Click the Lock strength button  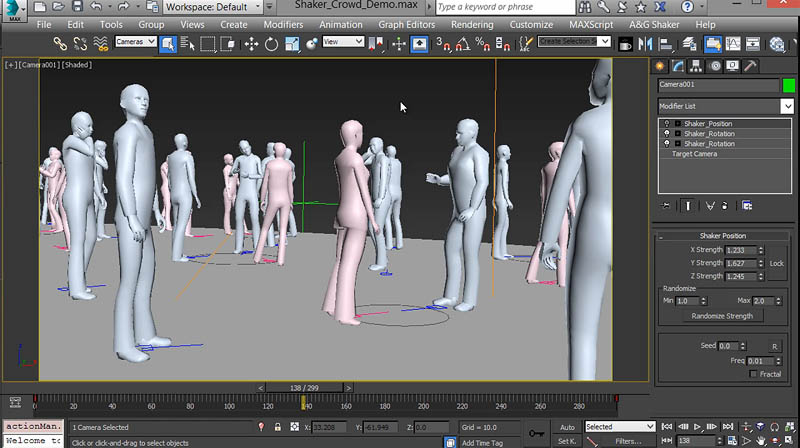coord(776,263)
